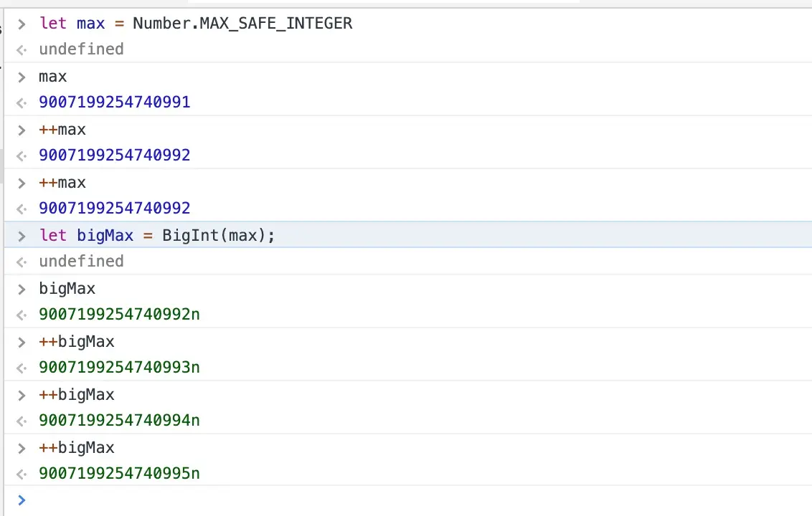Image resolution: width=812 pixels, height=516 pixels.
Task: Click the input chevron beside lone 'bigMax'
Action: tap(22, 290)
